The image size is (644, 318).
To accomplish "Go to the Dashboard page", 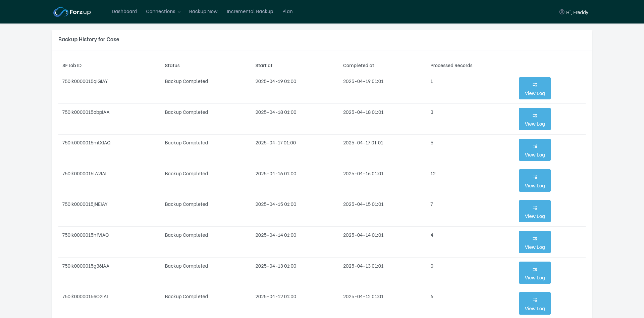I will click(x=124, y=11).
